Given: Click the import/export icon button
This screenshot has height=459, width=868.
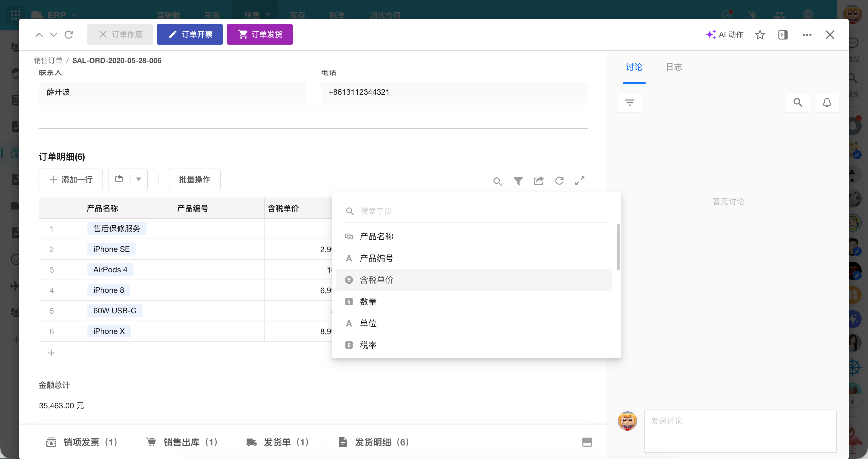Looking at the screenshot, I should point(119,179).
